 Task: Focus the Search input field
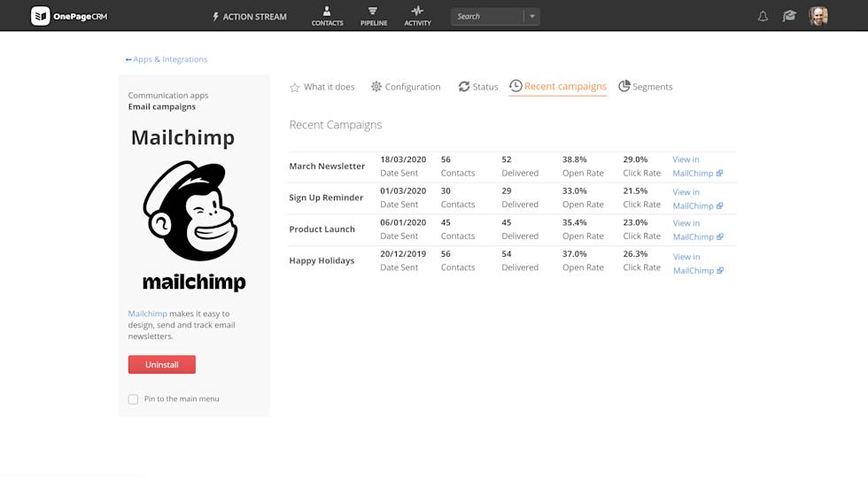[487, 17]
